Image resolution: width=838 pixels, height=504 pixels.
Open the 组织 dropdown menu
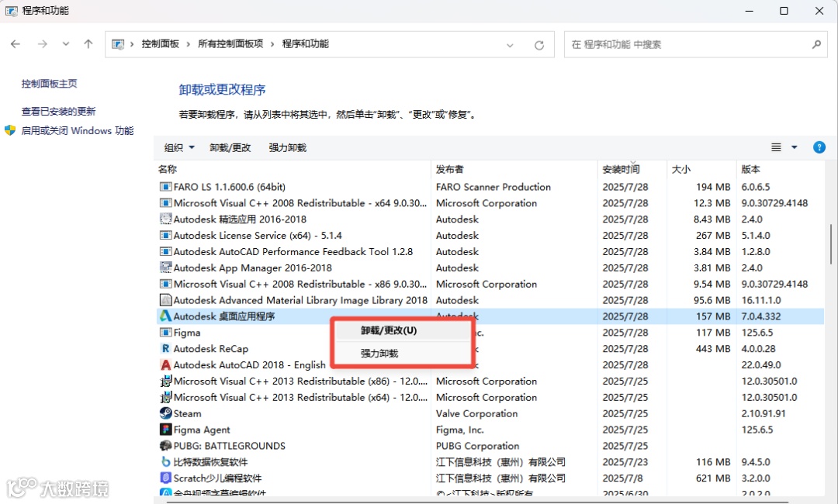click(179, 147)
